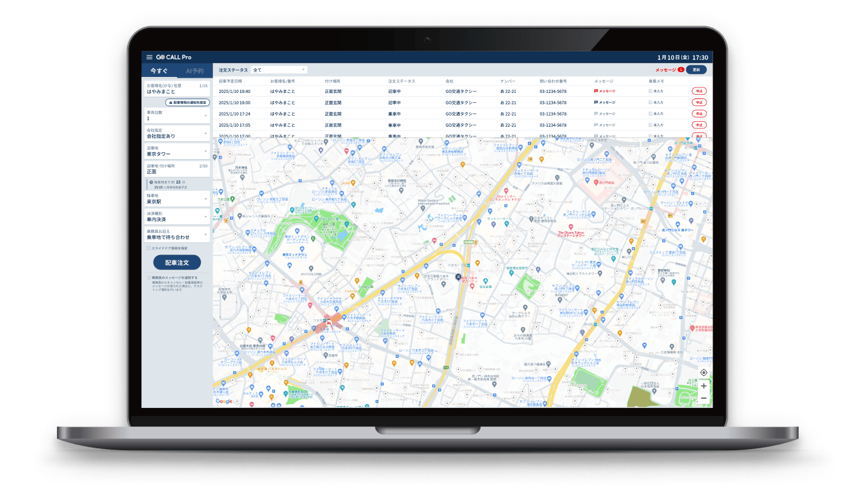Click 迎車地 付け場所 input showing 正面
The image size is (868, 493).
(177, 169)
